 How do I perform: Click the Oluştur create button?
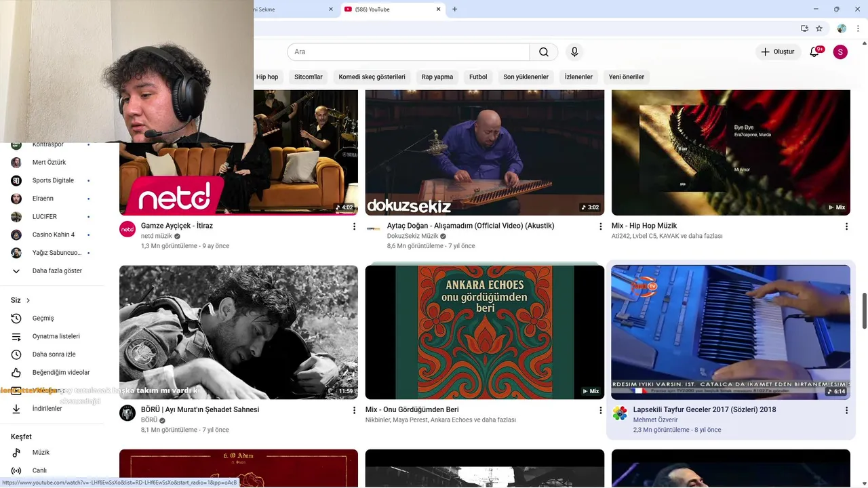pyautogui.click(x=777, y=52)
